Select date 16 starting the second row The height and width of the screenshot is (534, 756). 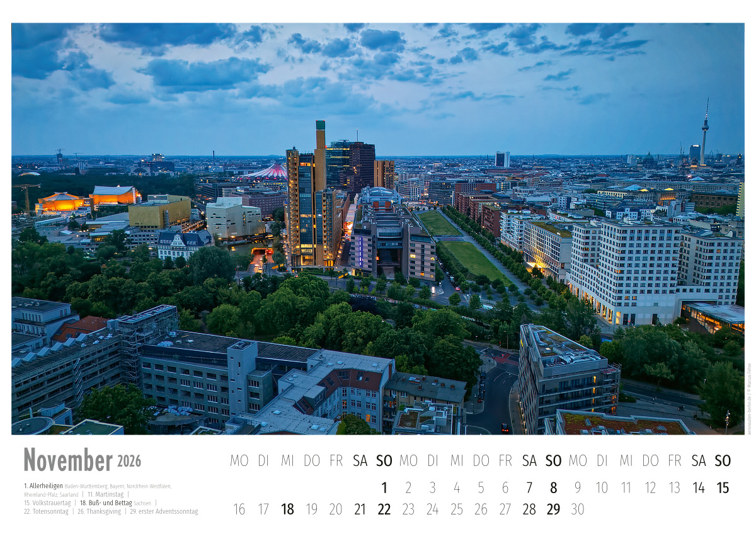[239, 509]
